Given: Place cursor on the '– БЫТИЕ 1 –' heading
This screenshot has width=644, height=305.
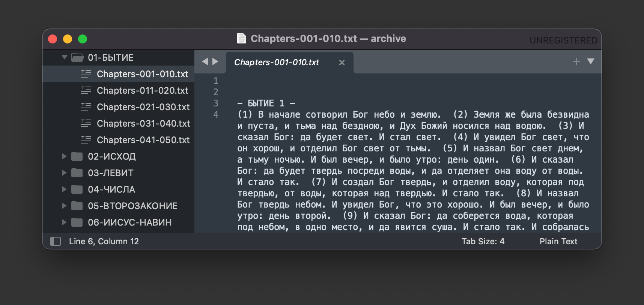Looking at the screenshot, I should (x=266, y=103).
